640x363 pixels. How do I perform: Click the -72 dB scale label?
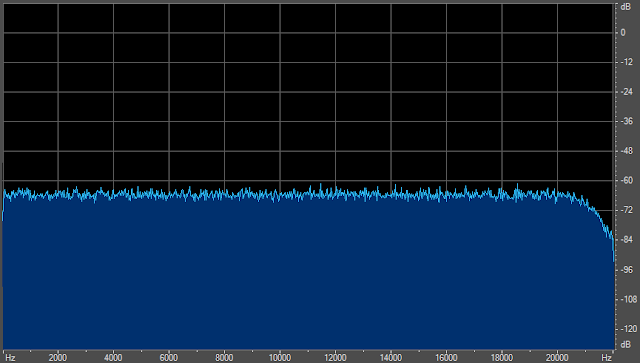pyautogui.click(x=627, y=210)
